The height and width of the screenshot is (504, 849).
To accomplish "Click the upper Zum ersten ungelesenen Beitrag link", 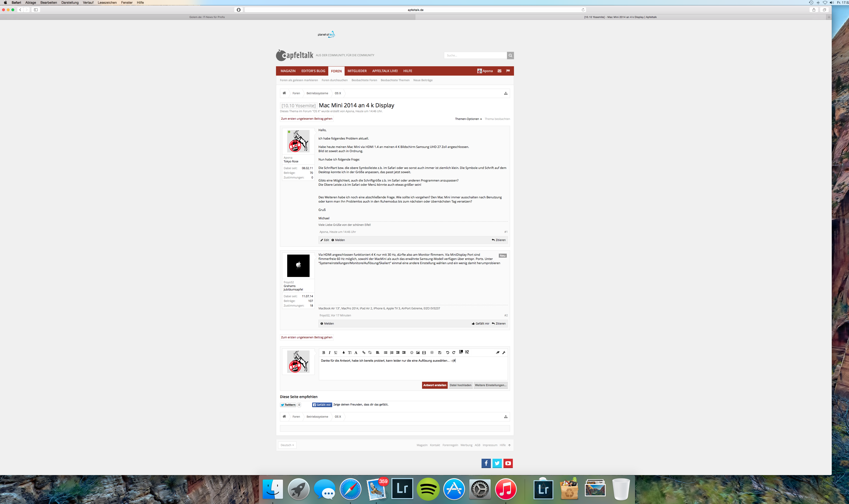I will click(x=307, y=119).
